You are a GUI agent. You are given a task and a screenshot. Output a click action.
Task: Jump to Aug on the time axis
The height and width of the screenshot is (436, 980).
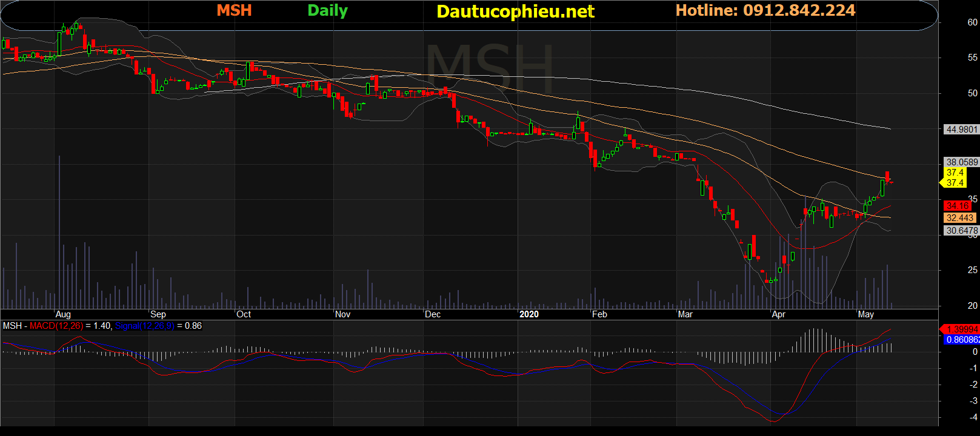point(63,314)
